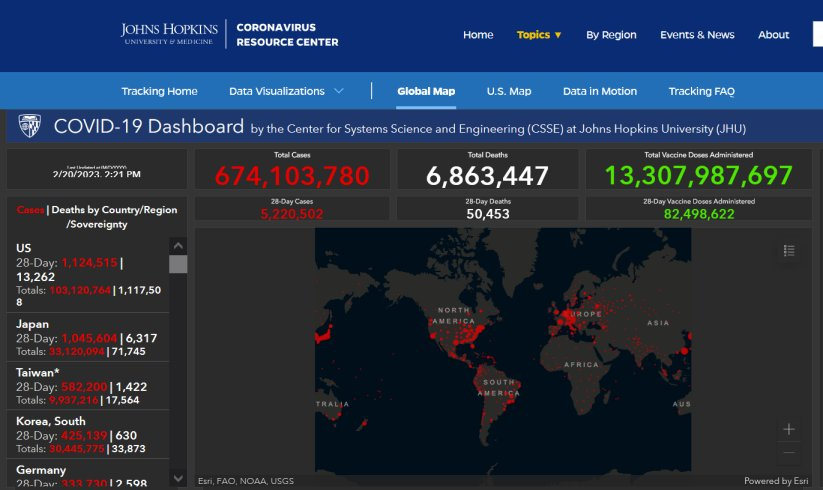Click 28-Day Deaths value 50,453

click(488, 214)
